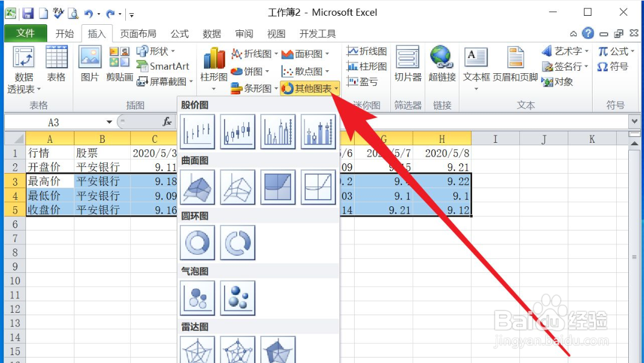Open the Developer (开发工具) tab
Image resolution: width=644 pixels, height=363 pixels.
[x=318, y=34]
